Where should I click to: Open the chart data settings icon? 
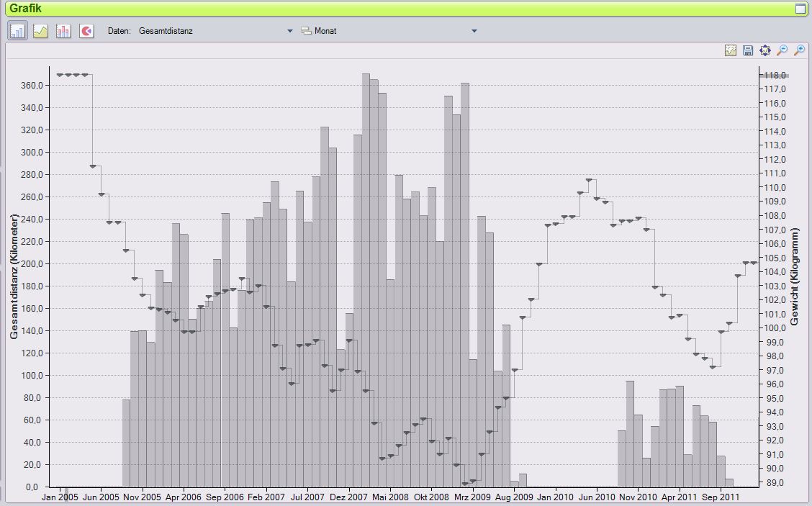[731, 50]
